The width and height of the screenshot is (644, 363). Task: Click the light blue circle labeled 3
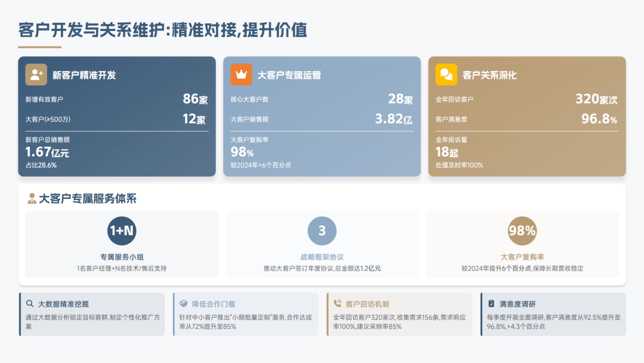pos(322,231)
